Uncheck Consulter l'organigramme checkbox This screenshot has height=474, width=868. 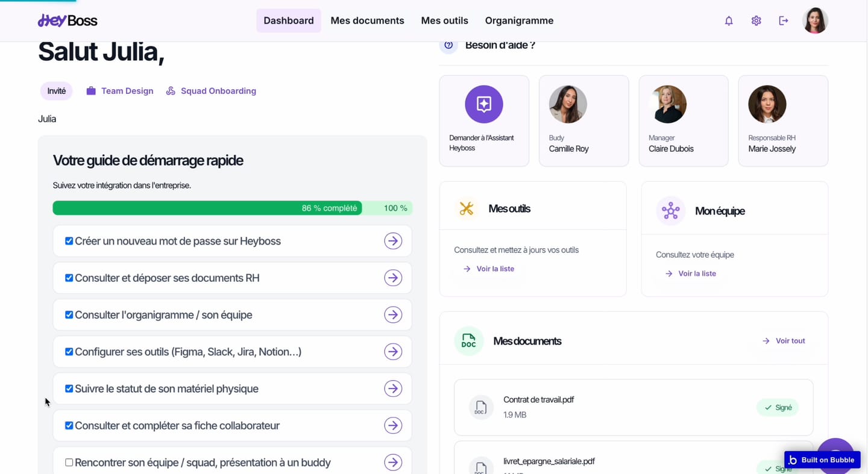pos(69,315)
